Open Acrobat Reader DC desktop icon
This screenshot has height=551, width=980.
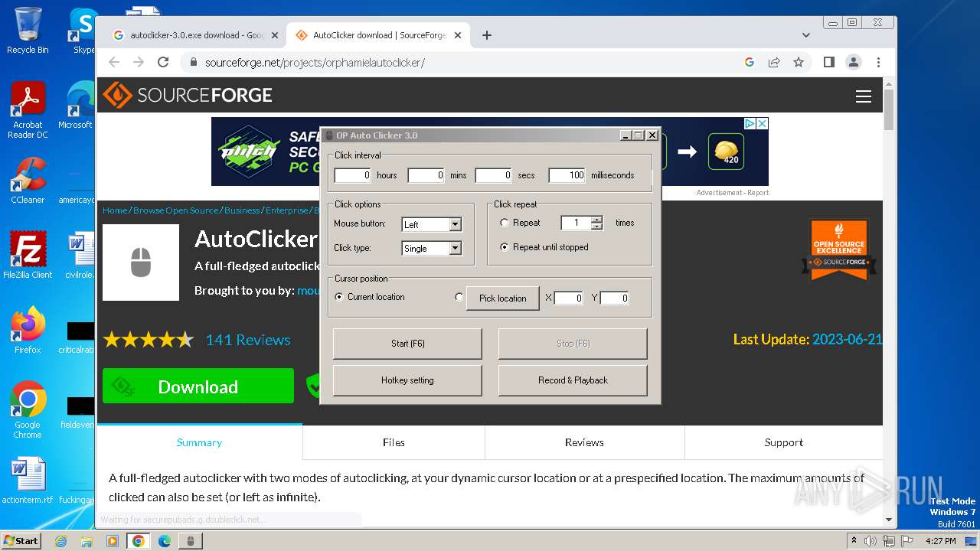click(28, 110)
